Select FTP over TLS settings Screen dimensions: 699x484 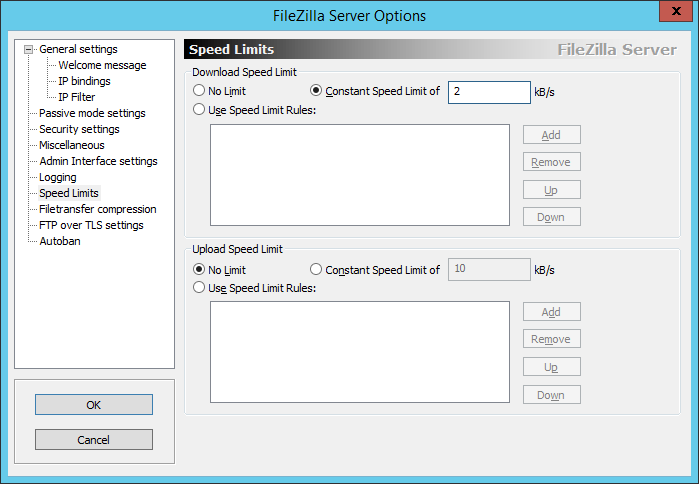coord(91,225)
